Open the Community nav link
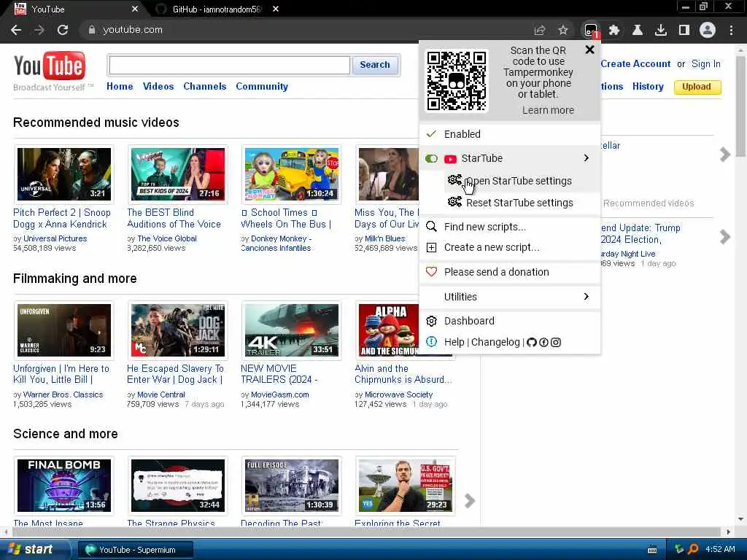Image resolution: width=747 pixels, height=560 pixels. click(x=262, y=86)
